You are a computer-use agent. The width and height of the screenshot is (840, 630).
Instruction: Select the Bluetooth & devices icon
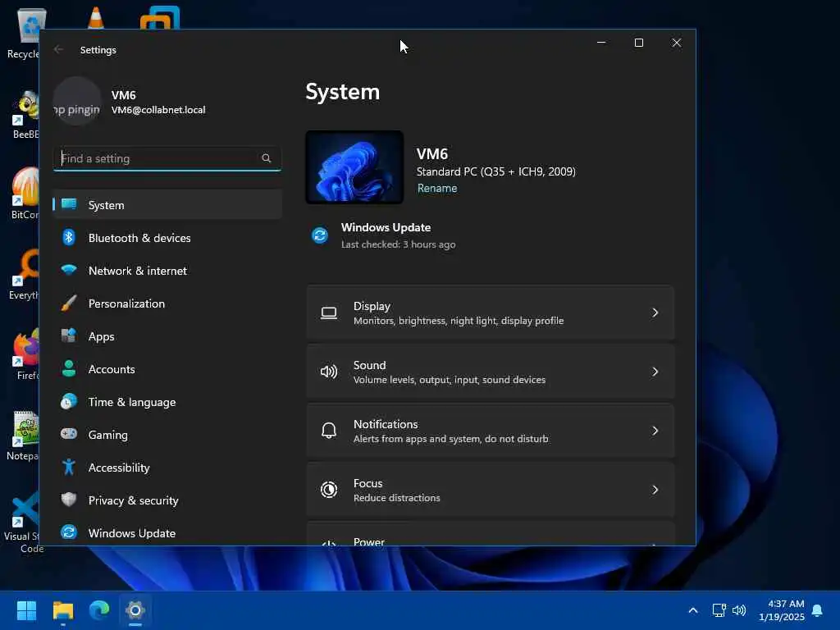click(69, 237)
